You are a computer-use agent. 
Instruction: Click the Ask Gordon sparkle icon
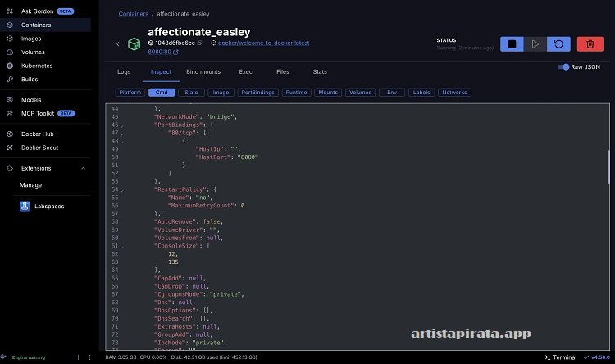pos(10,11)
